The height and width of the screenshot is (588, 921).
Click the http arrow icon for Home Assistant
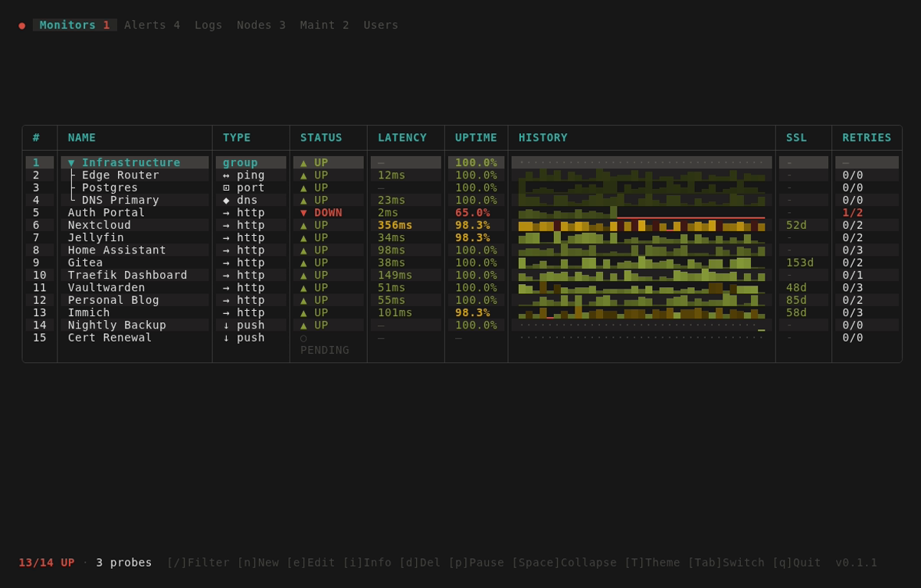coord(227,250)
